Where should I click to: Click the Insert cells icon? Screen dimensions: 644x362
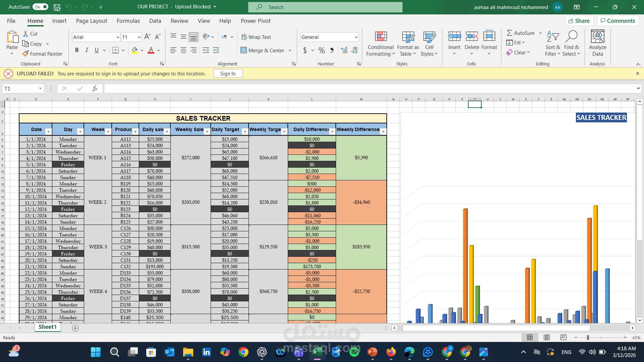[454, 36]
